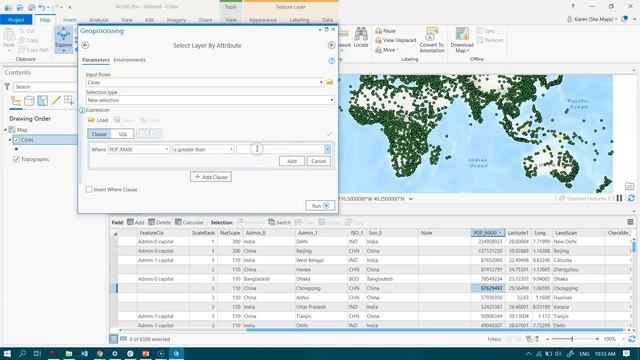Click Add Clause button
Viewport: 640px width, 360px height.
pyautogui.click(x=211, y=177)
